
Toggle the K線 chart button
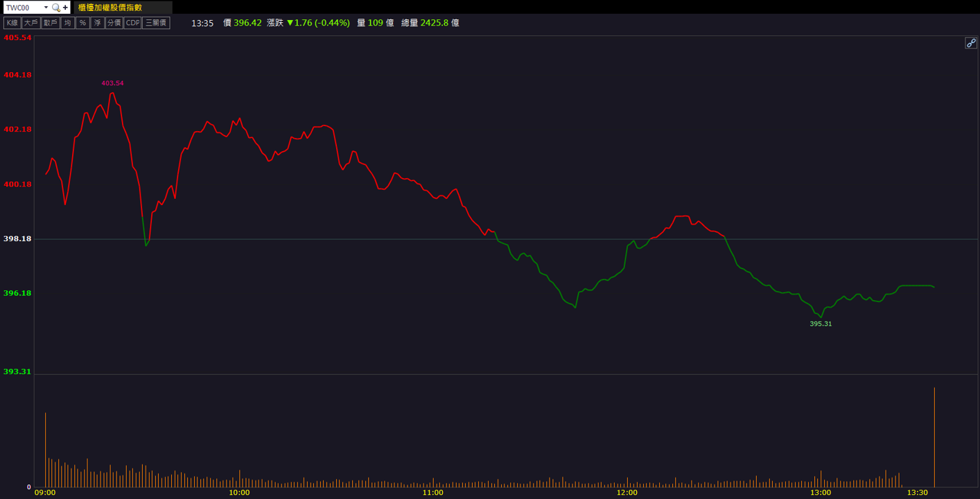tap(12, 23)
